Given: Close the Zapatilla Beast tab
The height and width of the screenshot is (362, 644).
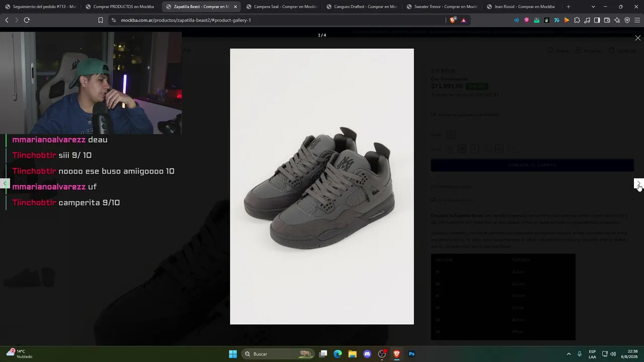Looking at the screenshot, I should [235, 7].
